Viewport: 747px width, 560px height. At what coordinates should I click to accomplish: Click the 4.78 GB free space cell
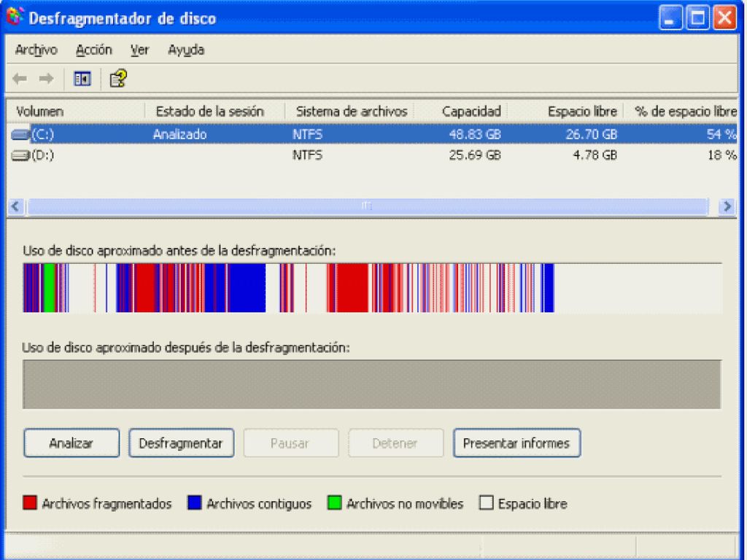pyautogui.click(x=595, y=155)
